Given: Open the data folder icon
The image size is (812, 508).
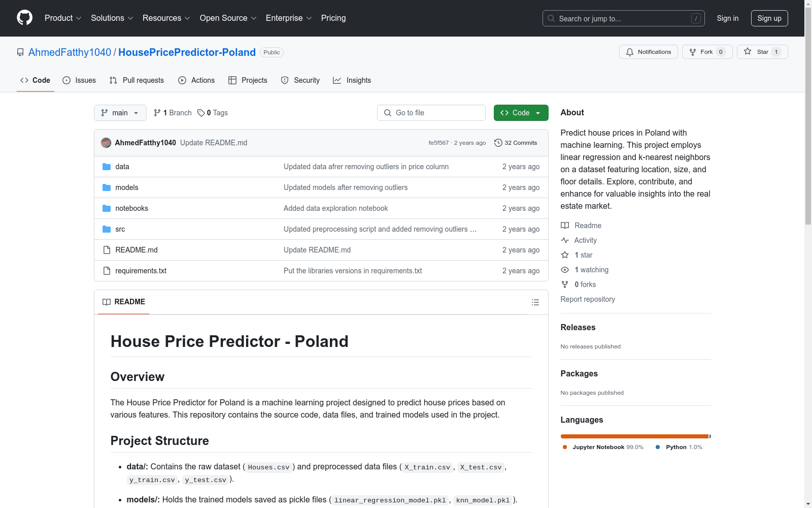Looking at the screenshot, I should [x=107, y=167].
